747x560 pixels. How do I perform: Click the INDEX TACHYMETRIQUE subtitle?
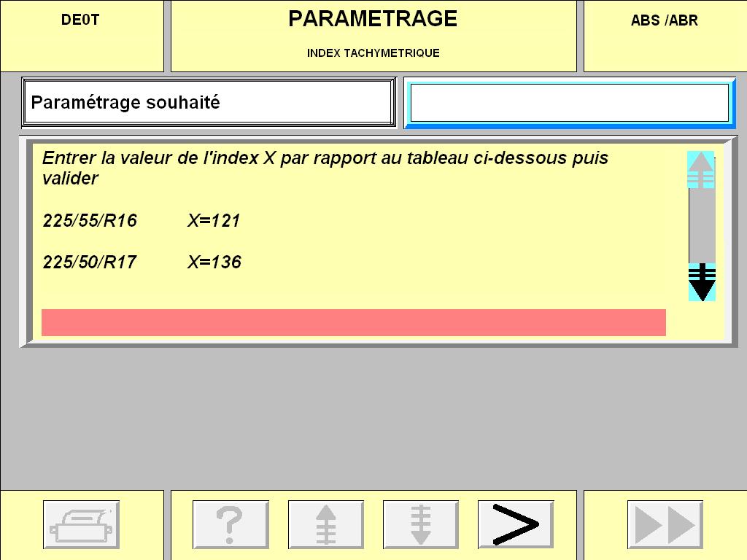pyautogui.click(x=373, y=53)
